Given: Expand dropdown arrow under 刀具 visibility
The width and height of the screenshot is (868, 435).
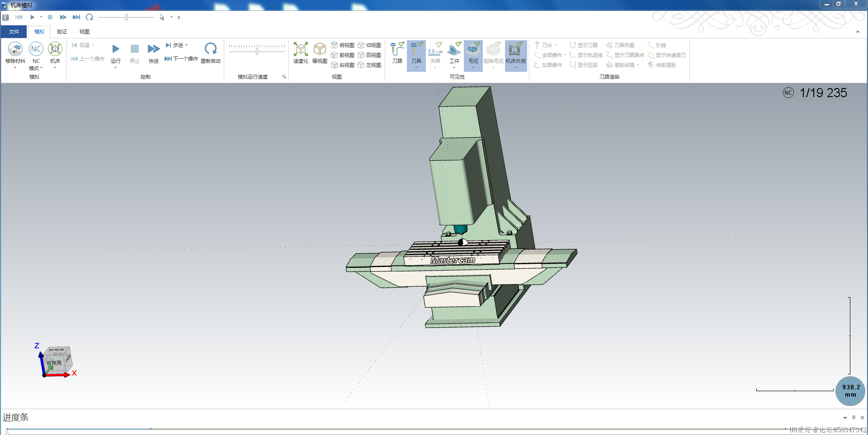Looking at the screenshot, I should (x=416, y=68).
